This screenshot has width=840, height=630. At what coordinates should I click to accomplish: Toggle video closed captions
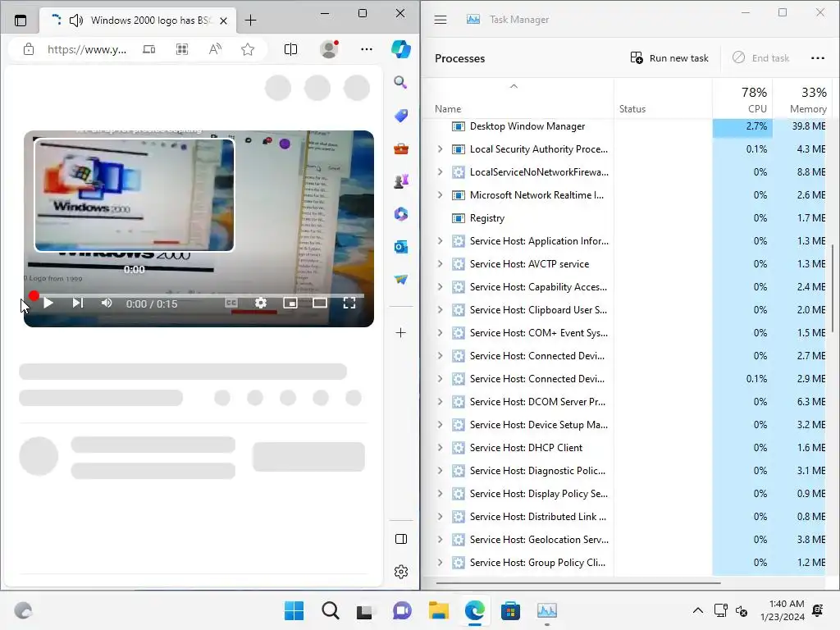click(231, 304)
